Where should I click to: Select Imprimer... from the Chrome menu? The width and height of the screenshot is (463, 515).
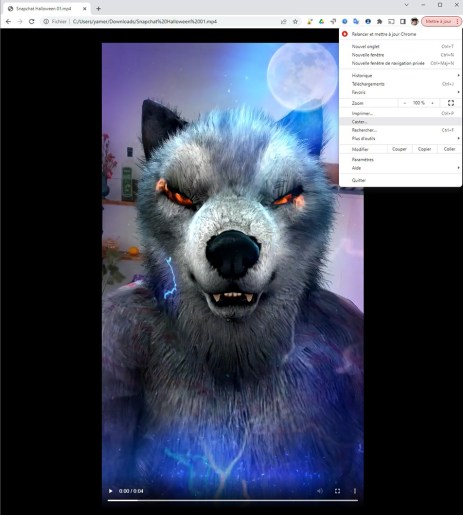point(401,114)
